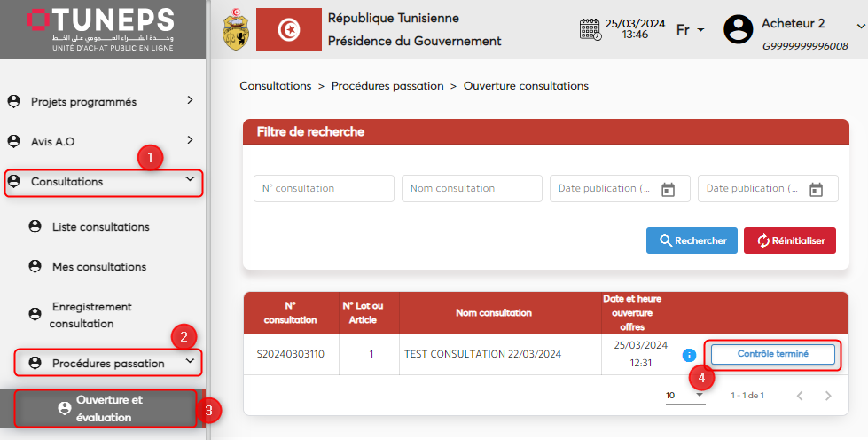Open the Fr language dropdown
This screenshot has height=440, width=868.
tap(690, 29)
